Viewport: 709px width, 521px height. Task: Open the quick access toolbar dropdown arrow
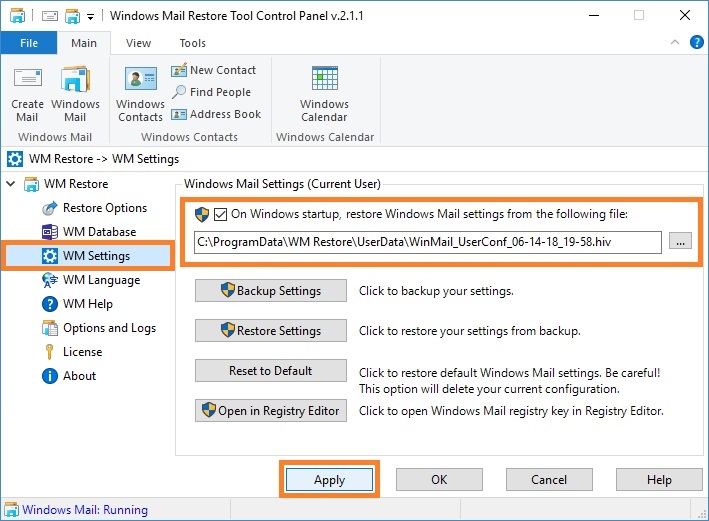pyautogui.click(x=90, y=17)
